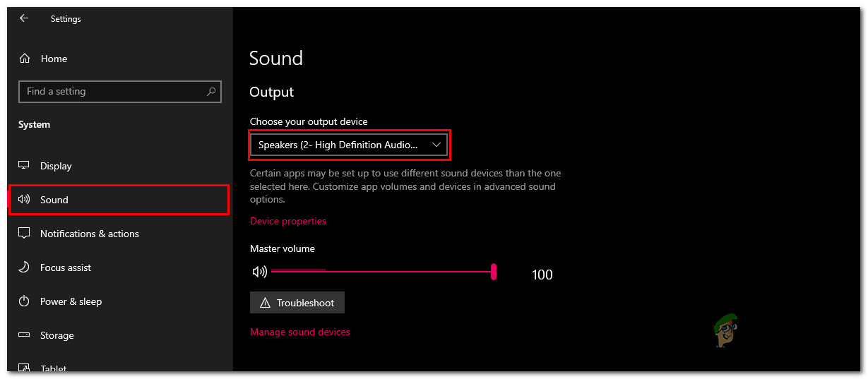
Task: Click the search magnifier icon
Action: [210, 92]
